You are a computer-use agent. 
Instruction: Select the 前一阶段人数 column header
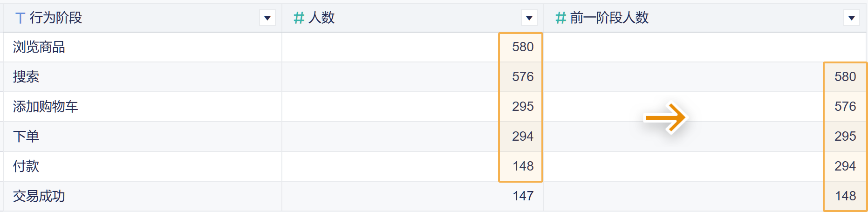click(x=609, y=18)
